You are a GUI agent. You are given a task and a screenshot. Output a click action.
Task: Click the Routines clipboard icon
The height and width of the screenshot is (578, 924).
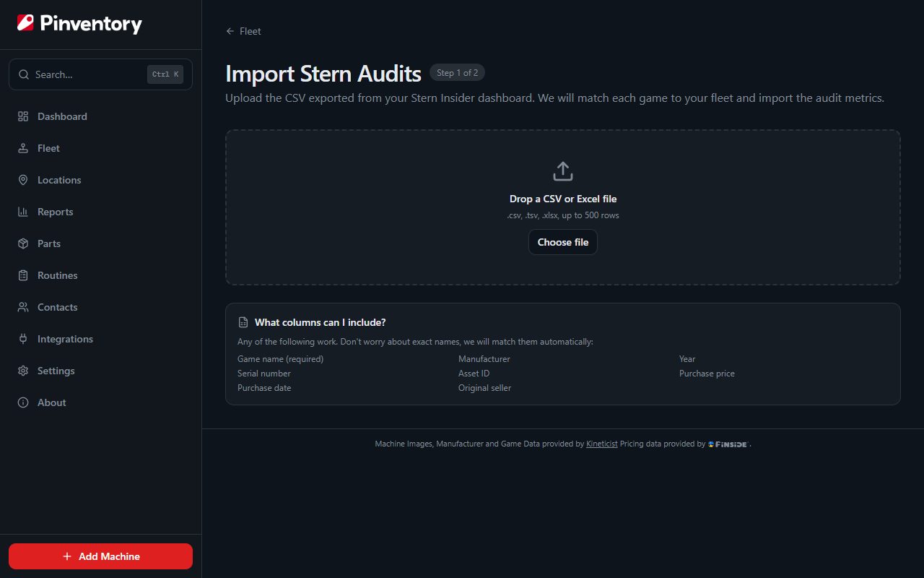(23, 275)
